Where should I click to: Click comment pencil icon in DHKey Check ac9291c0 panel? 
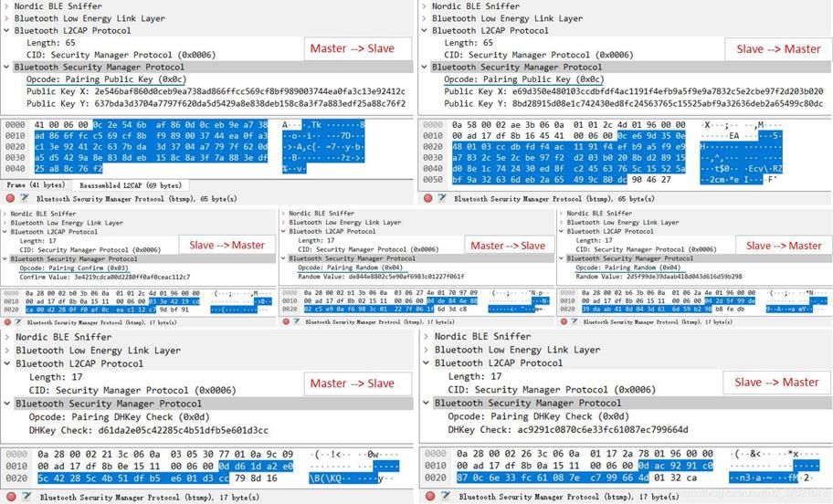[445, 496]
